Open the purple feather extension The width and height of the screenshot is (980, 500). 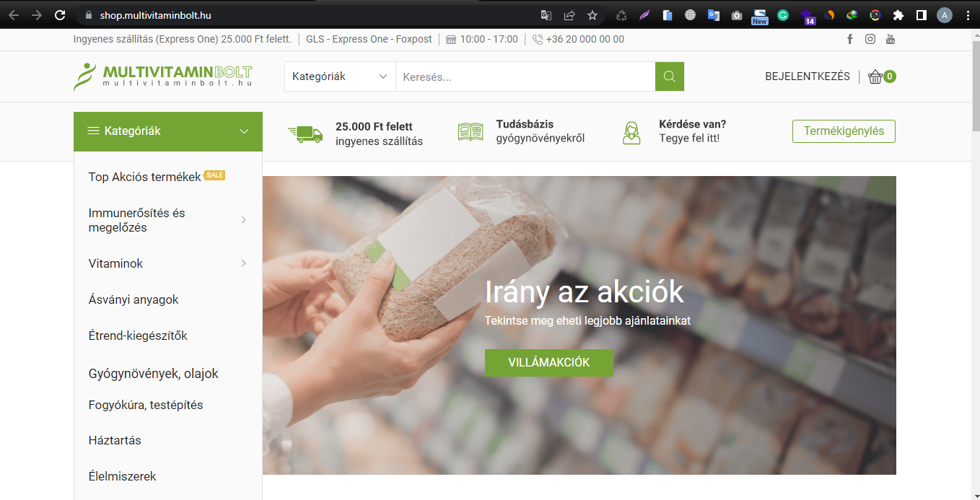pyautogui.click(x=644, y=14)
